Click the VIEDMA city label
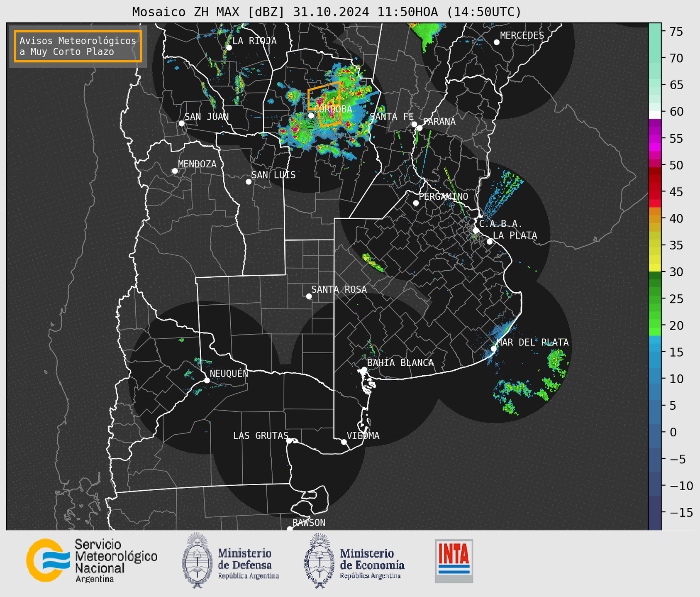This screenshot has height=597, width=700. coord(363,436)
